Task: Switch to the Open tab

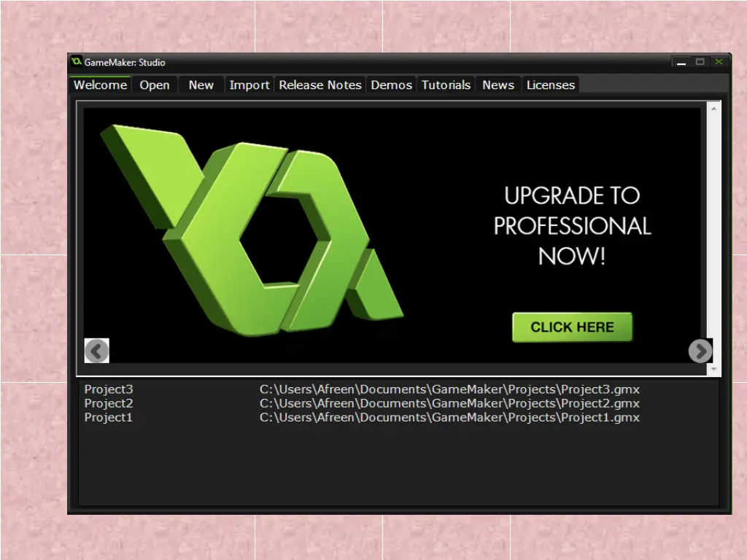Action: coord(155,85)
